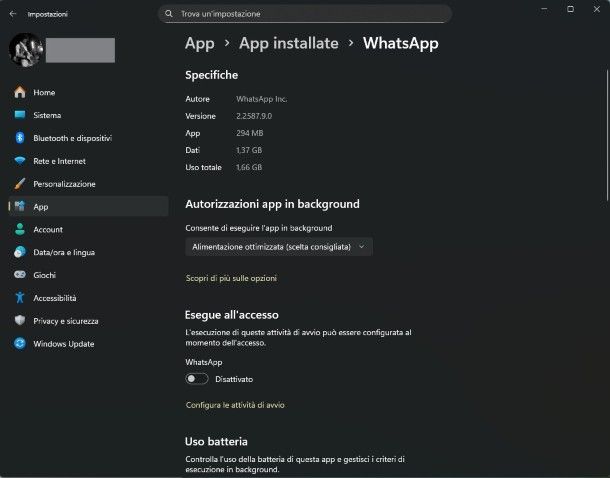
Task: Click 'Configura le attività di avvio' link
Action: click(x=235, y=405)
